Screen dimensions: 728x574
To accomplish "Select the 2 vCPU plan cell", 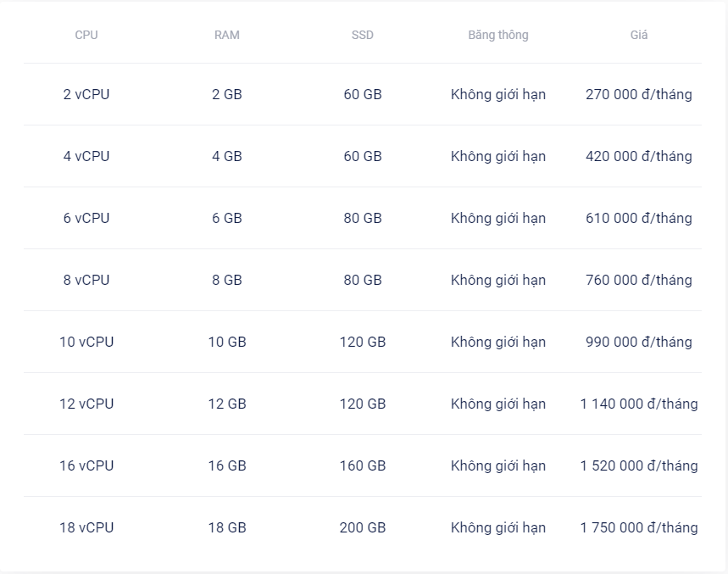I will coord(86,94).
